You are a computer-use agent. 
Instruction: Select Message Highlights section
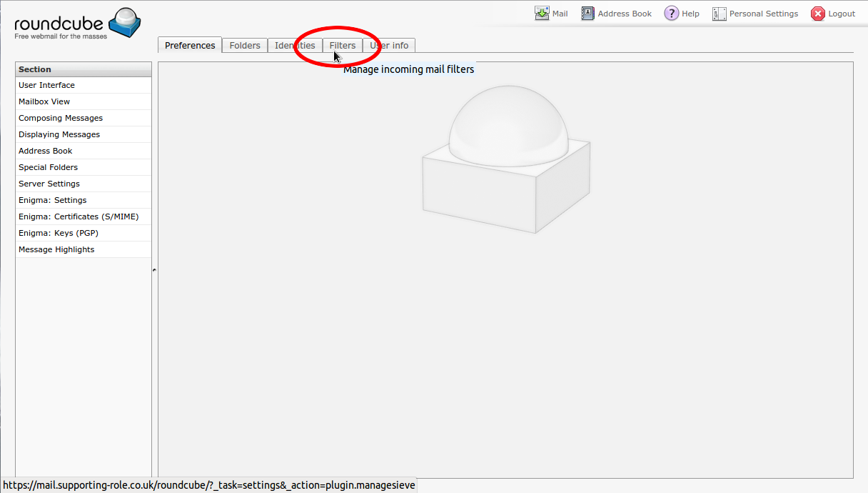pos(56,249)
